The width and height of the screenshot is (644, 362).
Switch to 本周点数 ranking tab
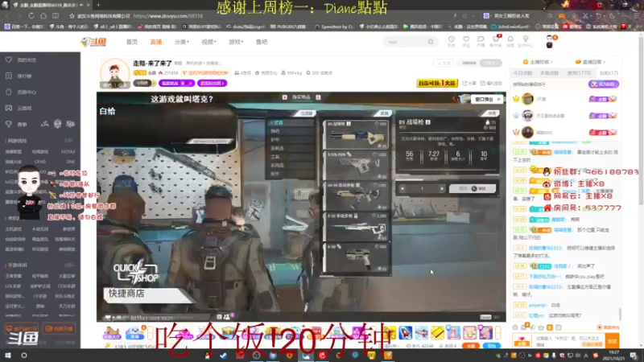[549, 73]
